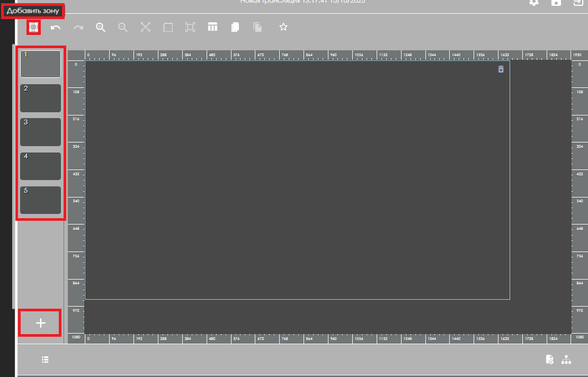Click the star favorite icon
588x377 pixels.
[283, 27]
